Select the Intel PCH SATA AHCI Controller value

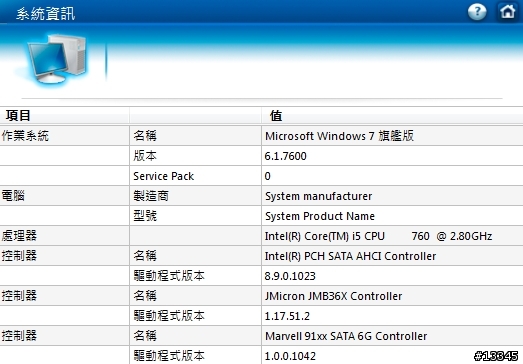click(350, 256)
